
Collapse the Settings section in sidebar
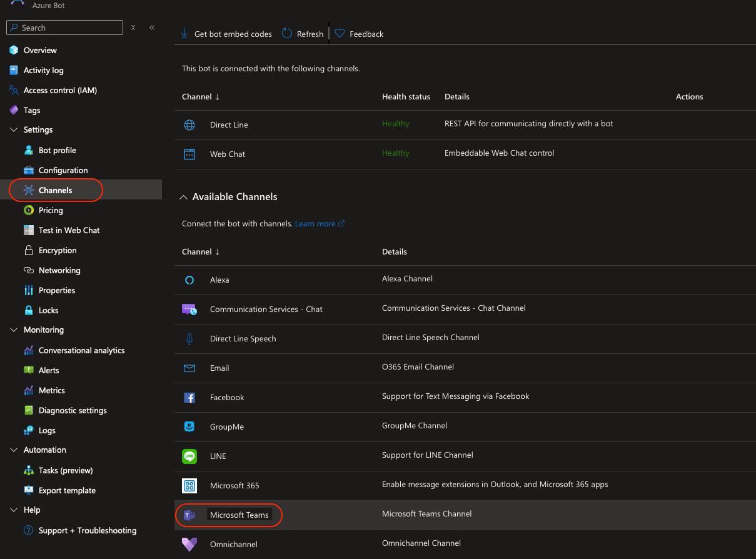[x=14, y=130]
